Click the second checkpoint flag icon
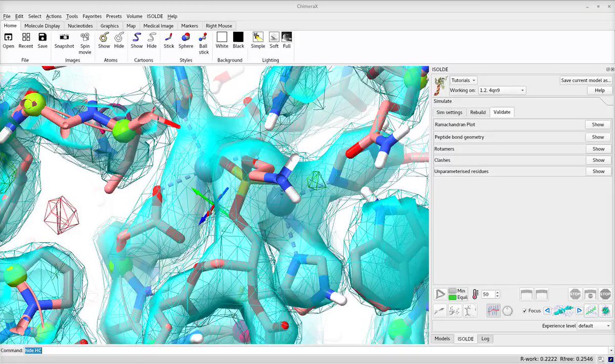The height and width of the screenshot is (364, 615). [542, 294]
